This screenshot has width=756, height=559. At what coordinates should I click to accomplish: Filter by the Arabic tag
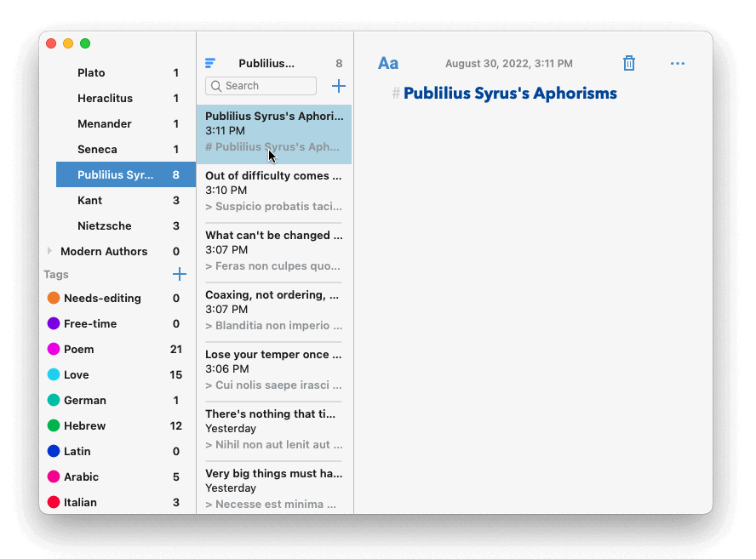click(x=117, y=476)
